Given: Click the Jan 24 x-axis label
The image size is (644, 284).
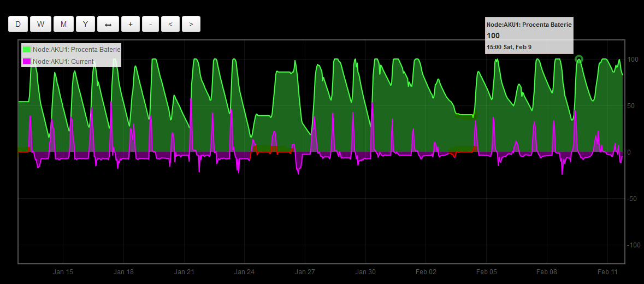Looking at the screenshot, I should point(244,272).
